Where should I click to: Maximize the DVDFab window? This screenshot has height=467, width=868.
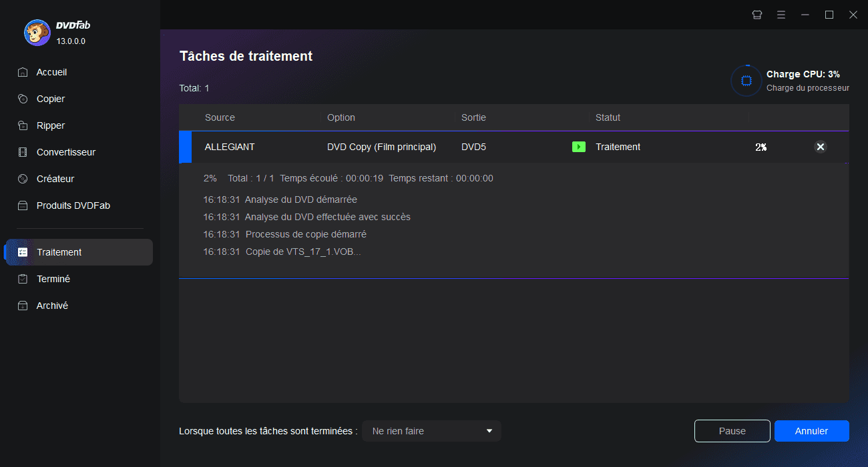coord(829,15)
